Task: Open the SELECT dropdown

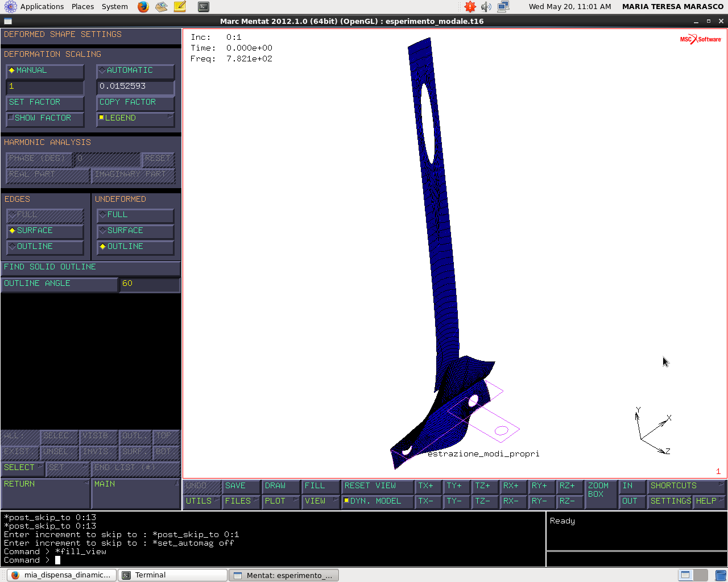Action: [x=22, y=468]
